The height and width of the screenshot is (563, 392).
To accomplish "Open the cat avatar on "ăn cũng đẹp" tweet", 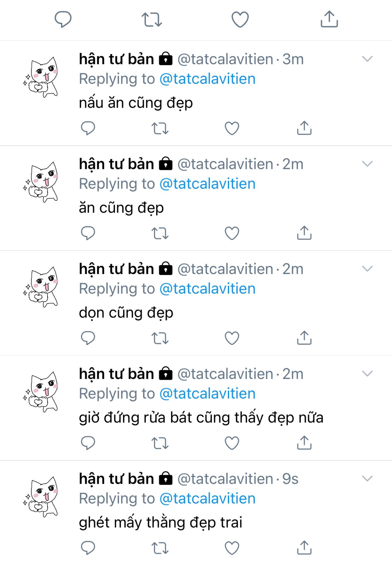I will 41,182.
